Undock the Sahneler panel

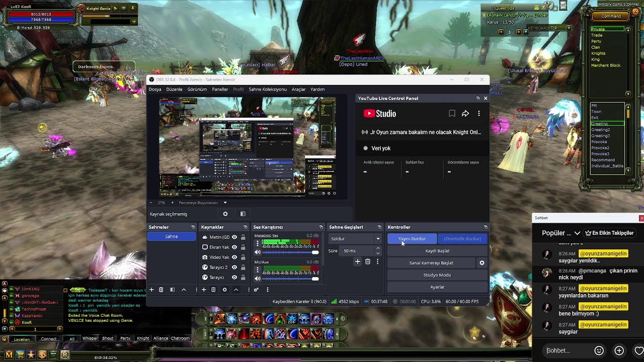(x=193, y=227)
